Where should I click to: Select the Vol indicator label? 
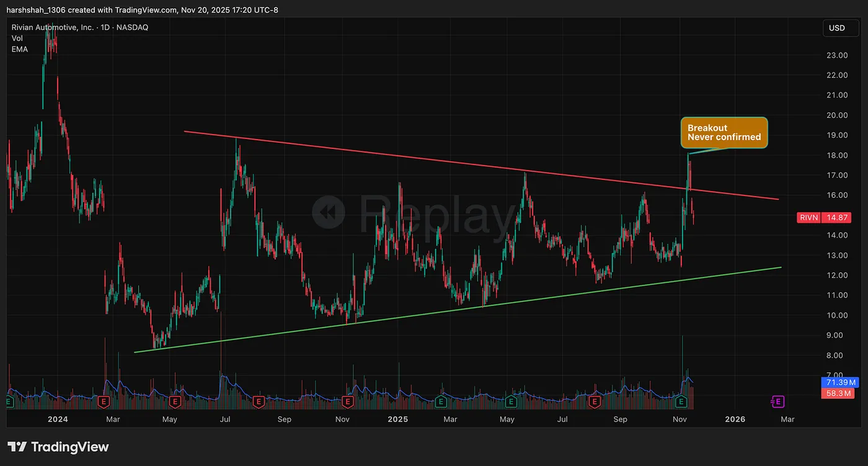coord(17,38)
